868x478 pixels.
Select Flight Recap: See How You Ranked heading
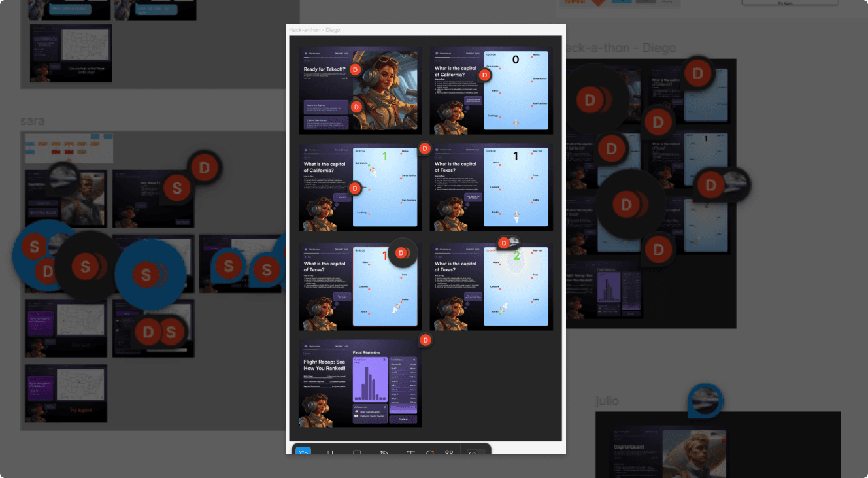[324, 365]
